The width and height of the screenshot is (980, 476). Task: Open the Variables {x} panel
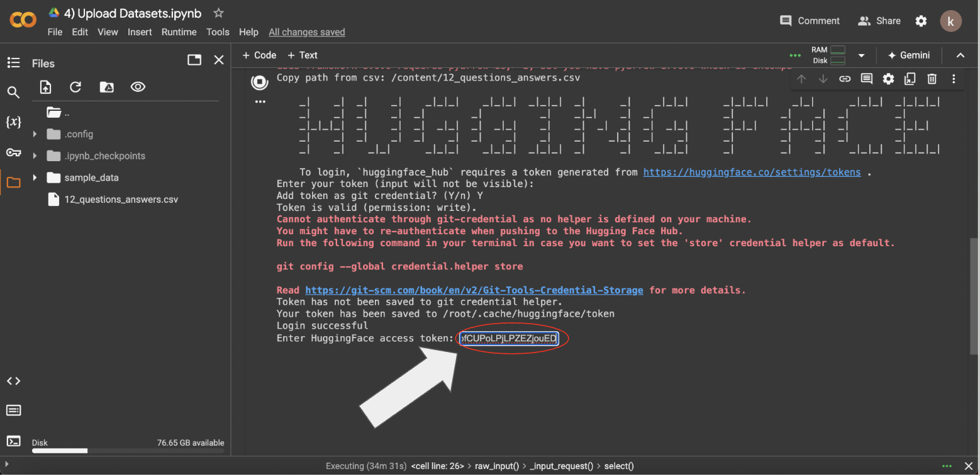click(13, 122)
